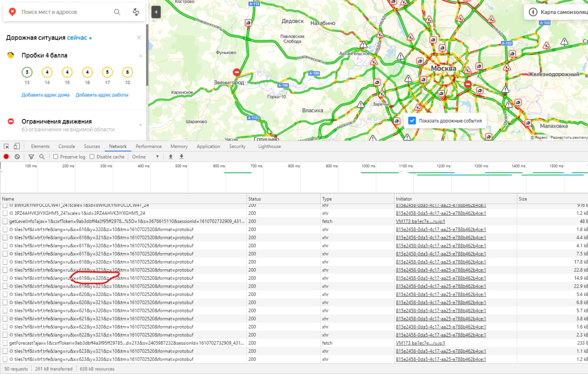The width and height of the screenshot is (588, 374).
Task: Tick the checkbox for the getForecast request row
Action: point(5,343)
